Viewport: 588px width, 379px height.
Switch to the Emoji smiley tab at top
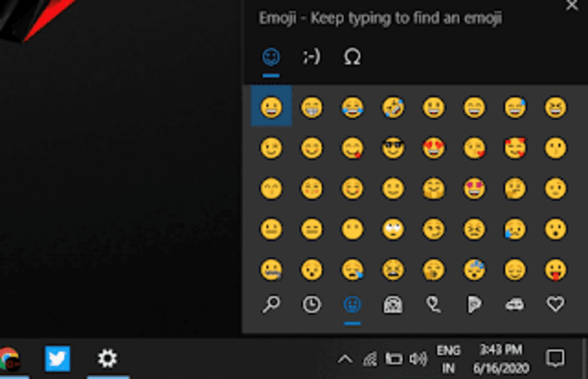[x=271, y=57]
